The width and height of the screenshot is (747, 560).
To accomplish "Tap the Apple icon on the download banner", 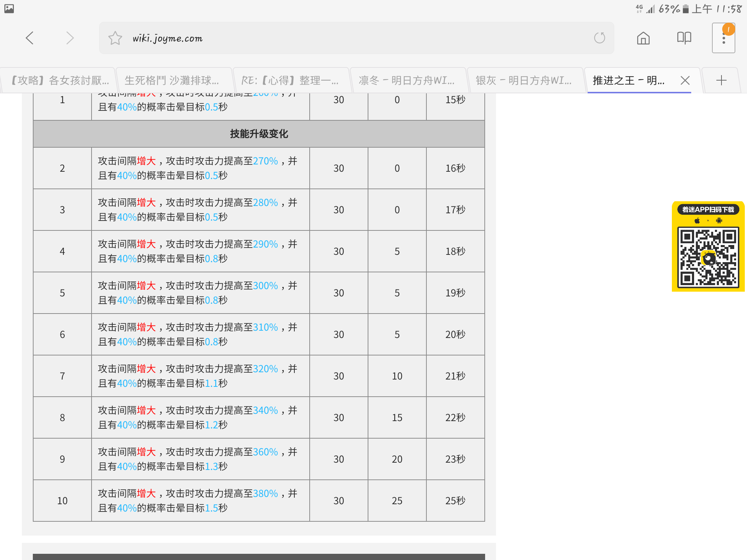I will [697, 221].
